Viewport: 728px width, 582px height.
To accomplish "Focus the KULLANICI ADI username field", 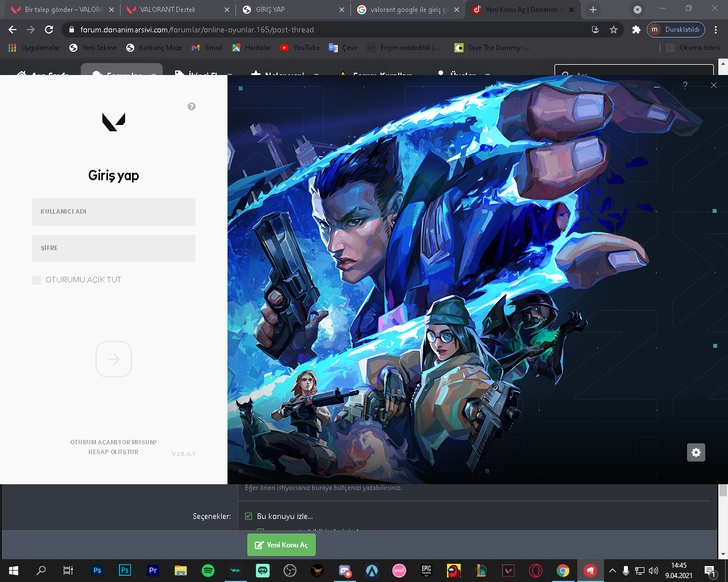I will [x=114, y=211].
